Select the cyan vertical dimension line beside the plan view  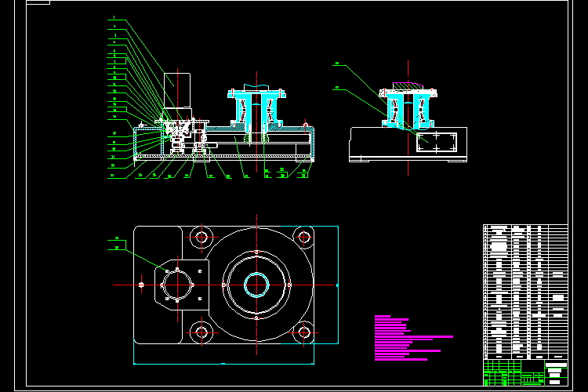click(338, 285)
